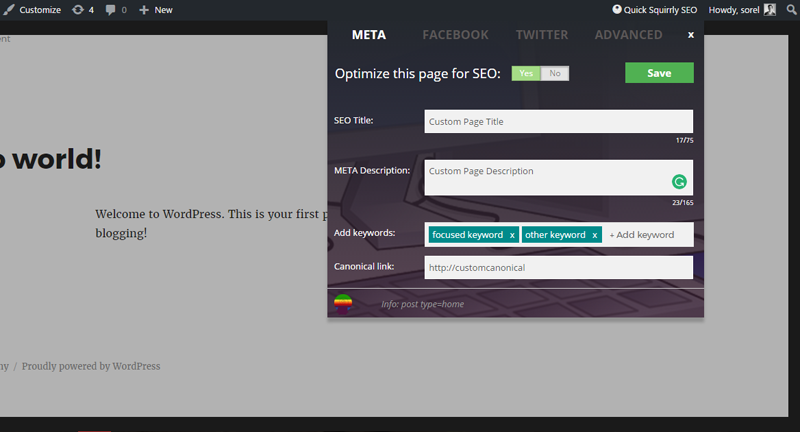Screen dimensions: 800x432
Task: Click the SEO Title input field
Action: click(559, 121)
